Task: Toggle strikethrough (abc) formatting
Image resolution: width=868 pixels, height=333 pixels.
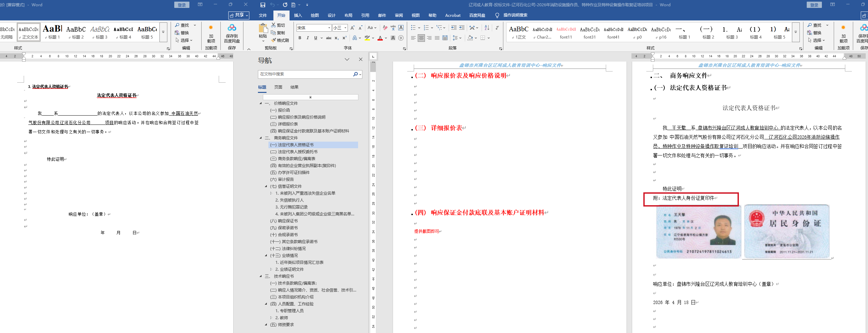Action: tap(328, 38)
